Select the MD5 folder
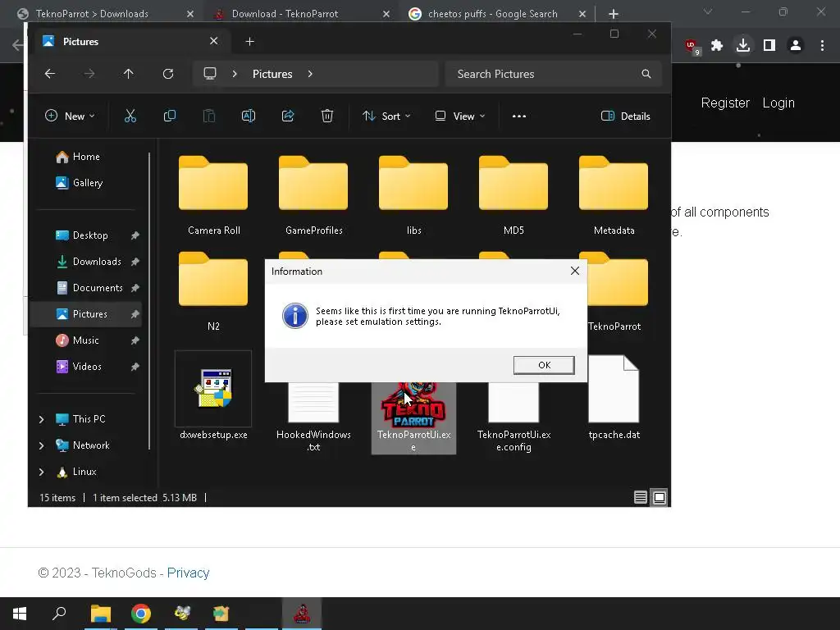 pyautogui.click(x=514, y=195)
